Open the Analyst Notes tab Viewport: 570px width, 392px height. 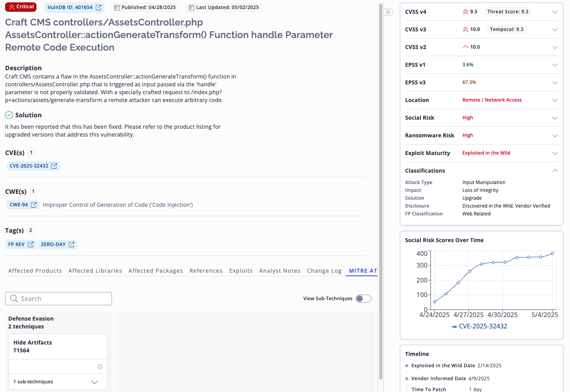(280, 271)
